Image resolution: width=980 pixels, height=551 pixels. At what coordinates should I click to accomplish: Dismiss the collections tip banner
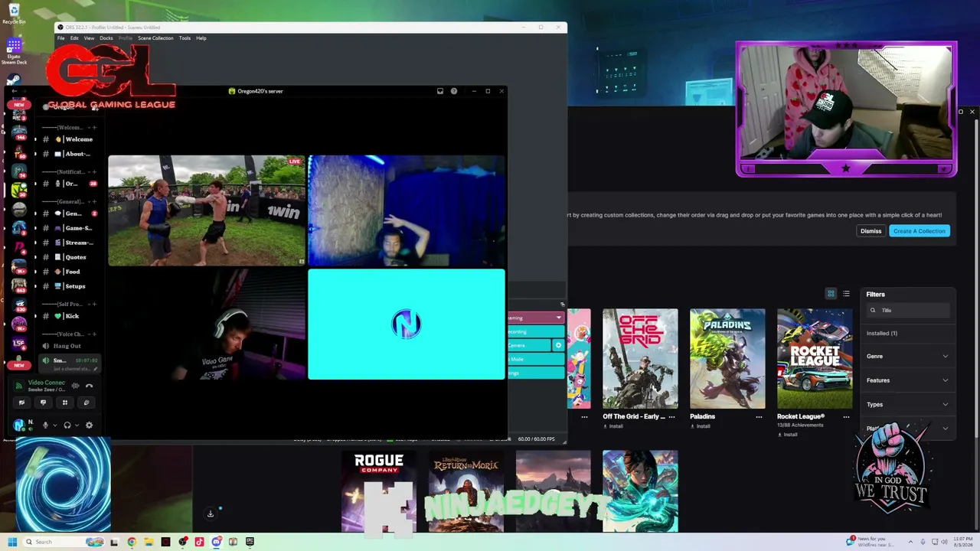click(x=871, y=231)
